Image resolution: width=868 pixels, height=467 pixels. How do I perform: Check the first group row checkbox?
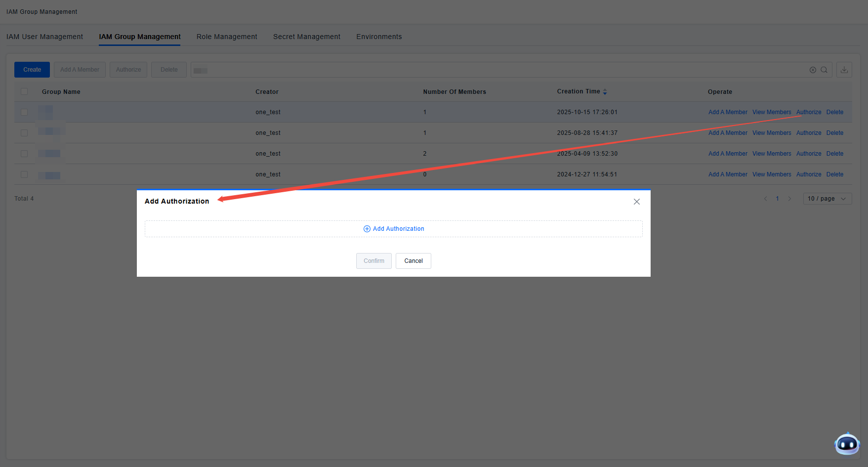click(24, 112)
